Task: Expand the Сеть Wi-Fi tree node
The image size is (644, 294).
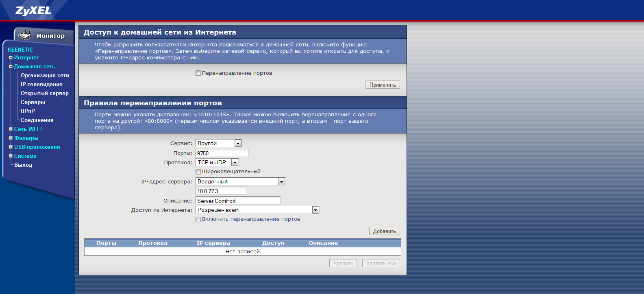Action: pyautogui.click(x=11, y=129)
